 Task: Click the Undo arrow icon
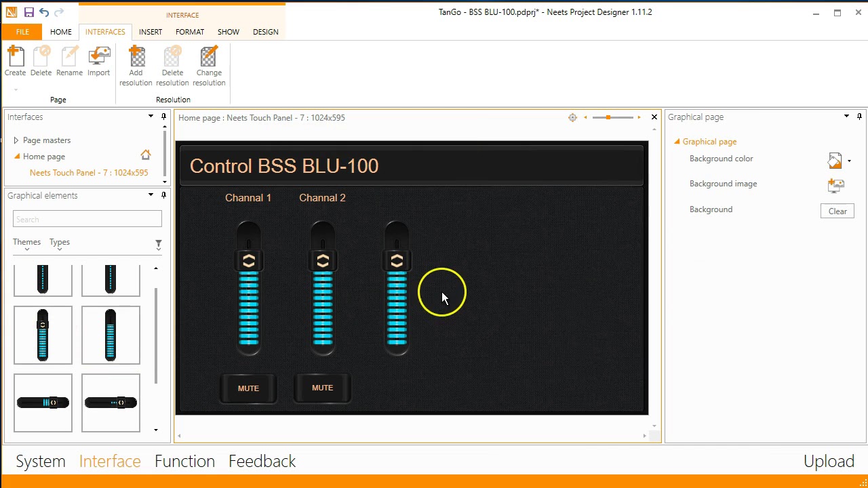pos(44,12)
